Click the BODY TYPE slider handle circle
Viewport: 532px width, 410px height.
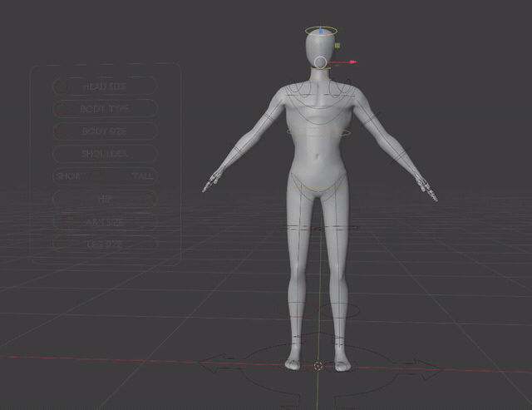62,109
